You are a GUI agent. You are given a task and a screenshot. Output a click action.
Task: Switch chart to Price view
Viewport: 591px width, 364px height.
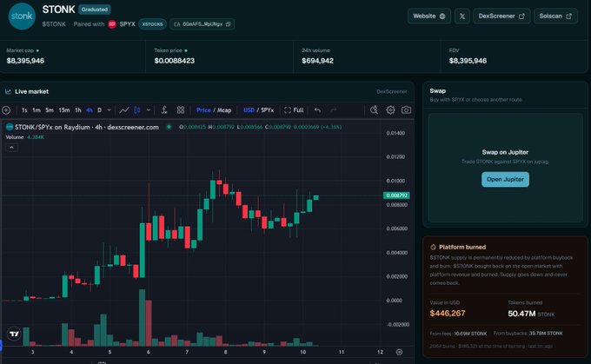[203, 110]
